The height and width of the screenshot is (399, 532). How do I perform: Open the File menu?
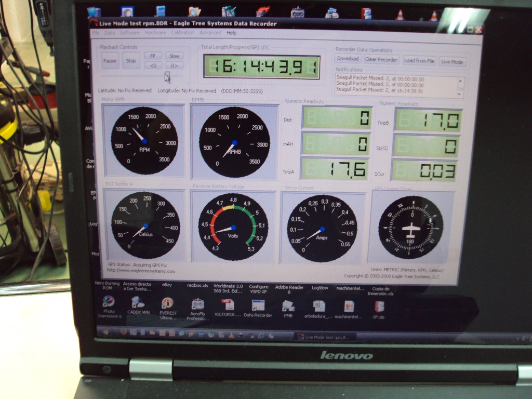pyautogui.click(x=96, y=33)
